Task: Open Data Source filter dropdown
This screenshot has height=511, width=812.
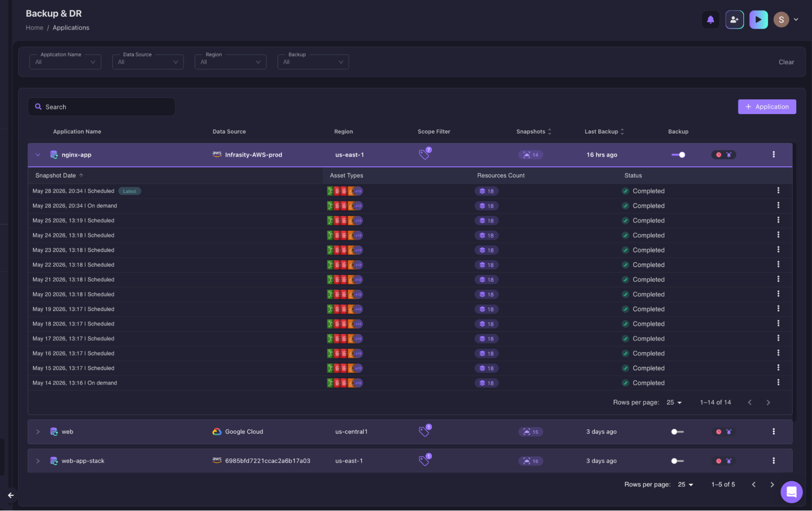Action: [x=148, y=62]
